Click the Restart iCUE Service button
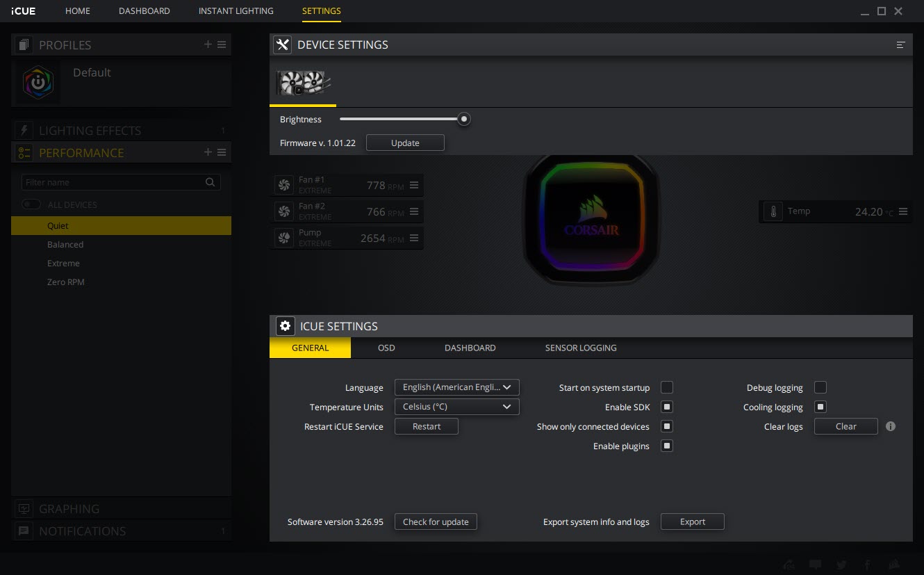This screenshot has height=575, width=924. [x=427, y=426]
